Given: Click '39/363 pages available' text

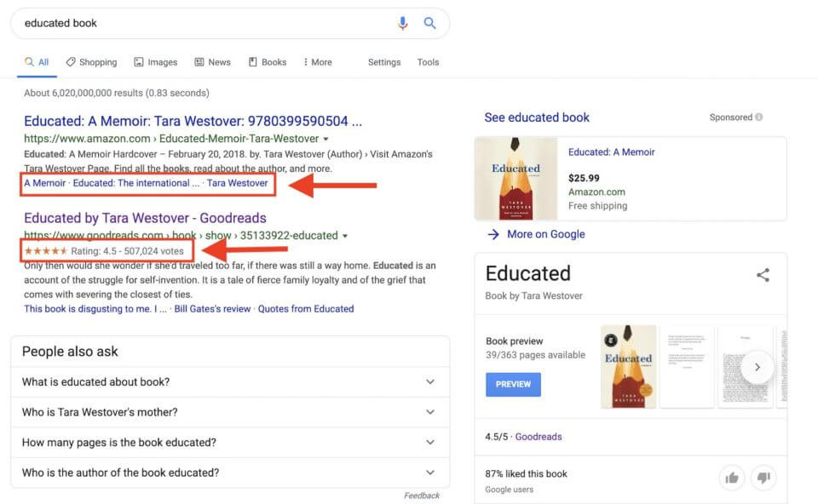Looking at the screenshot, I should click(535, 355).
